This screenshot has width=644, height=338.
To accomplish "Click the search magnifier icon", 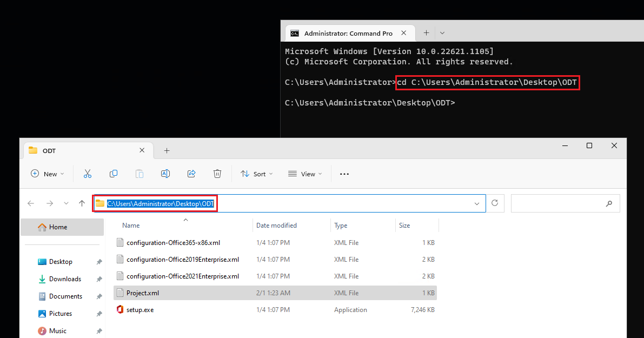I will [x=609, y=203].
